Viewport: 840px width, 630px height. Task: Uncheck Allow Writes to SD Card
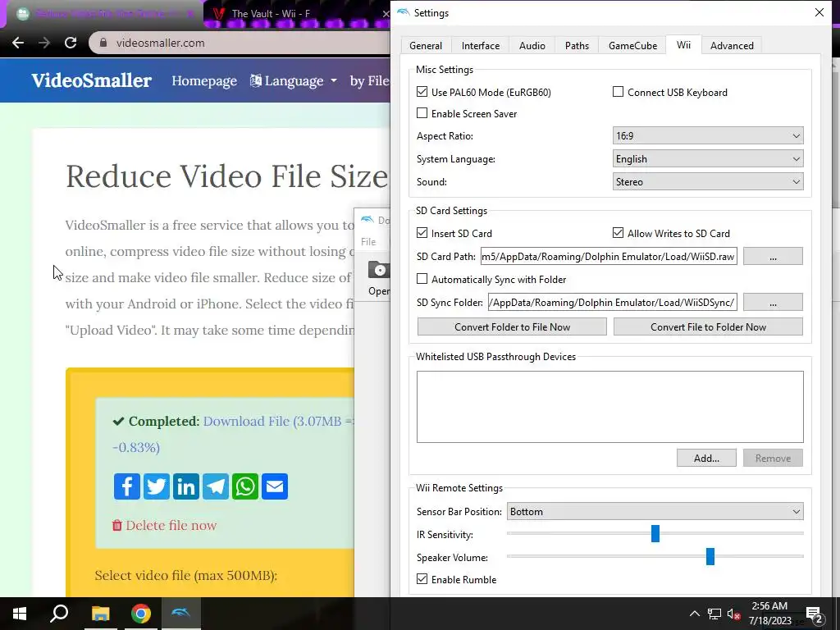pos(618,232)
